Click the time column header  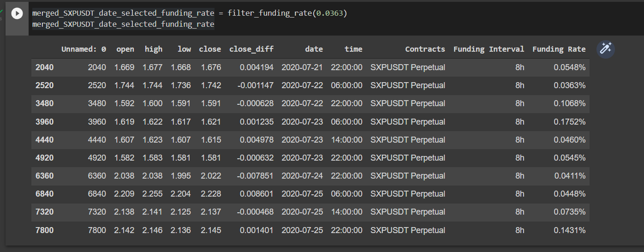click(353, 49)
